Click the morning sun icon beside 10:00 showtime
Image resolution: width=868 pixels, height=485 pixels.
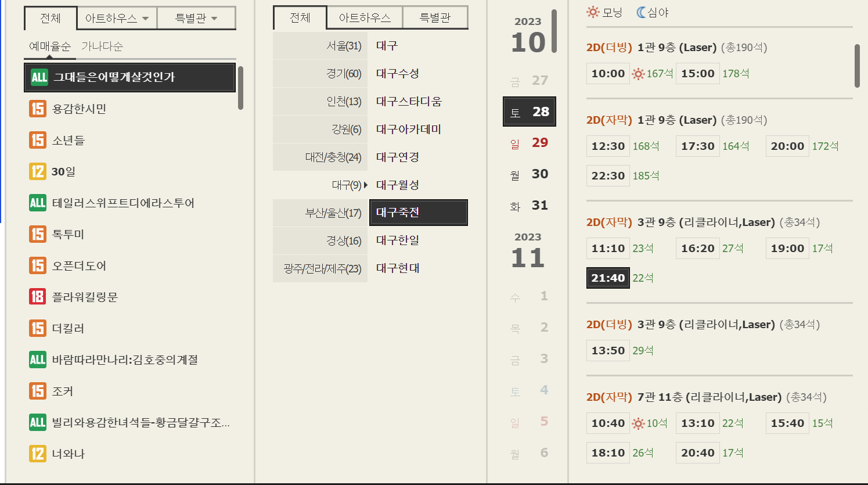coord(638,74)
